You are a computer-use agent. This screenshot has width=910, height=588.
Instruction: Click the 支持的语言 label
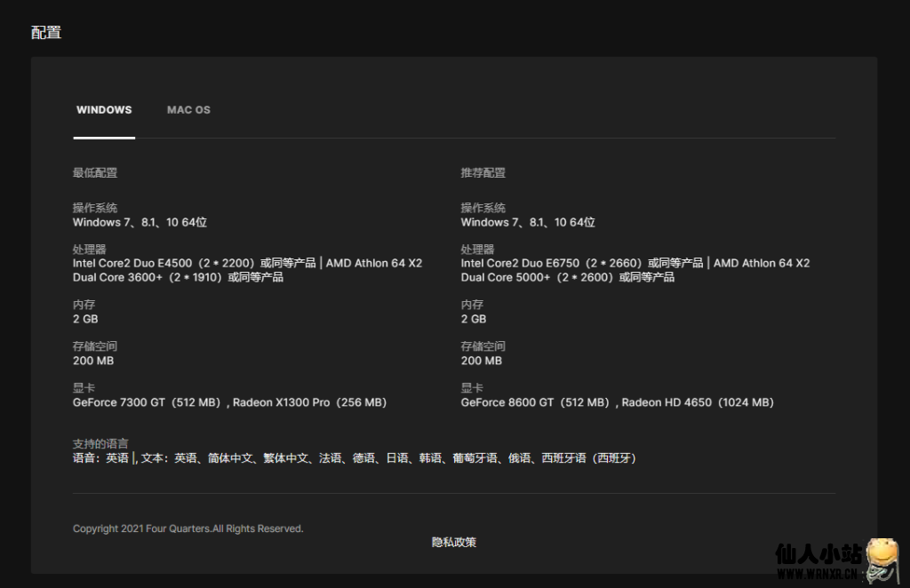(x=100, y=443)
